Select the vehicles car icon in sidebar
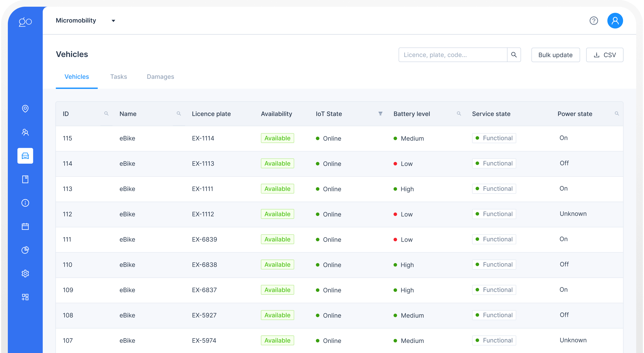Viewport: 644px width, 353px height. pos(25,156)
